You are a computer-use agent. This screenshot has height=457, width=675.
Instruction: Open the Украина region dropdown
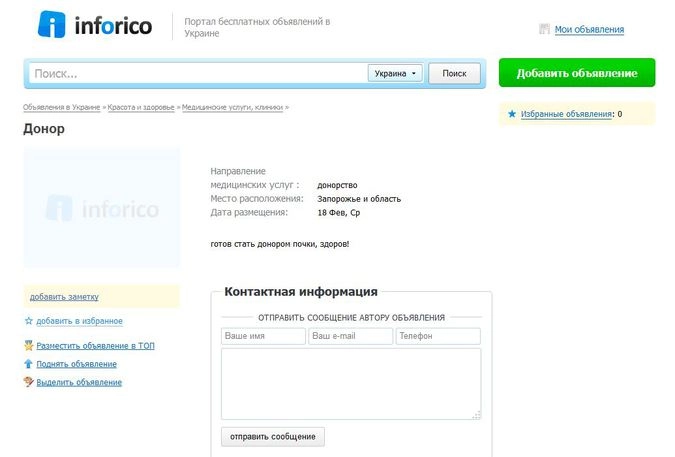coord(396,73)
